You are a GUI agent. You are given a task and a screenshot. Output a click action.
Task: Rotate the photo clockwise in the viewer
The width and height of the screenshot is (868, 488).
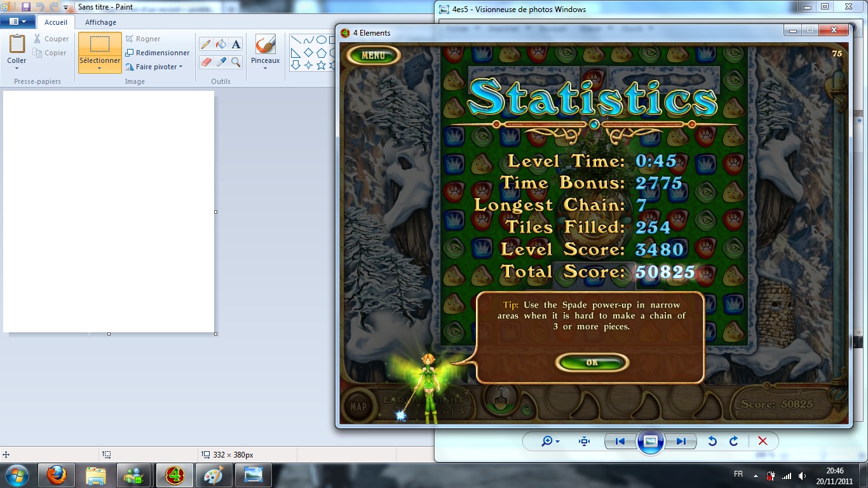(733, 441)
